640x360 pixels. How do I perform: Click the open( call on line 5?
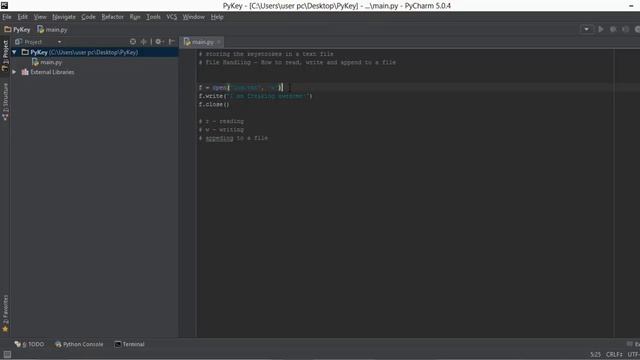pos(220,88)
